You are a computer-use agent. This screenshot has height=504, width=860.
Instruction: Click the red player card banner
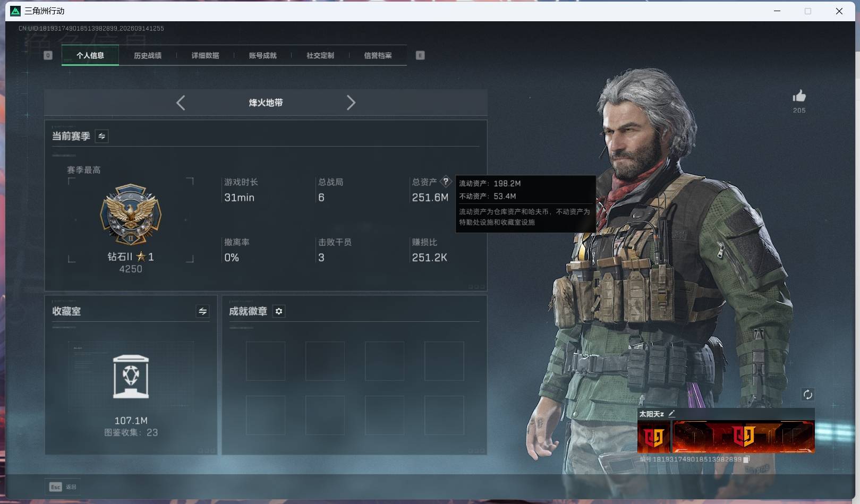tap(743, 437)
